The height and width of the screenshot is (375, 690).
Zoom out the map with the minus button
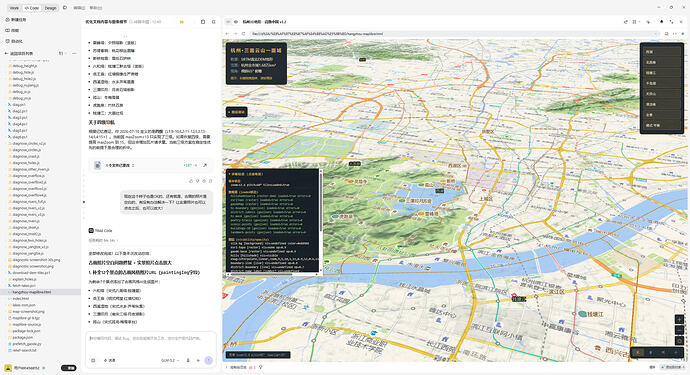pyautogui.click(x=679, y=330)
